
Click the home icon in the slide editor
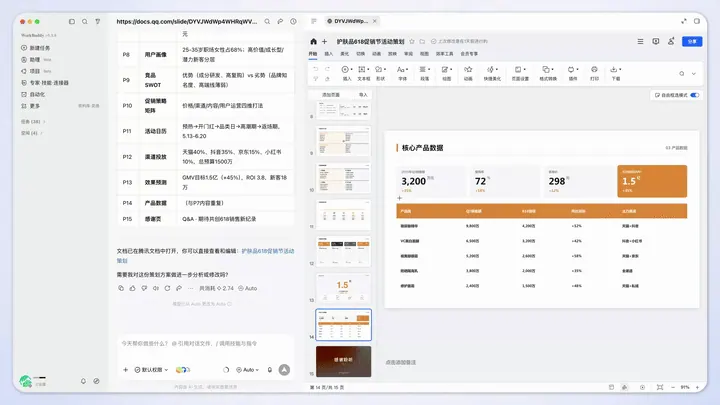[x=314, y=41]
